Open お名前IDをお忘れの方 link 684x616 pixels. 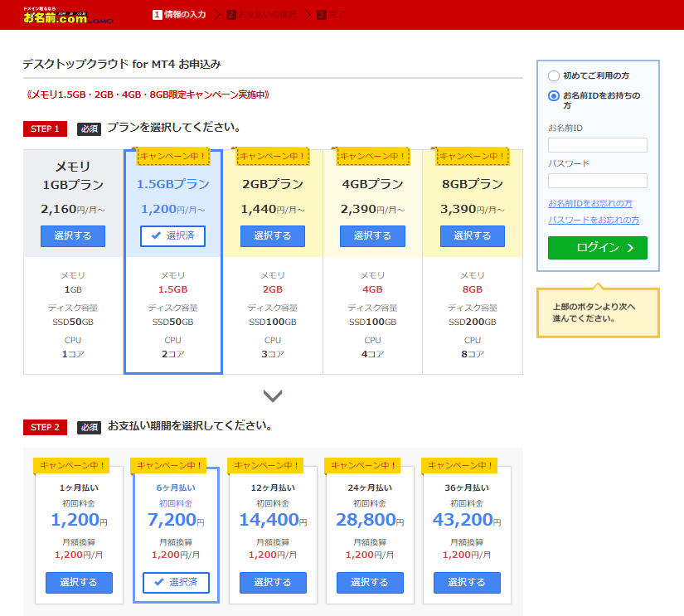(590, 203)
